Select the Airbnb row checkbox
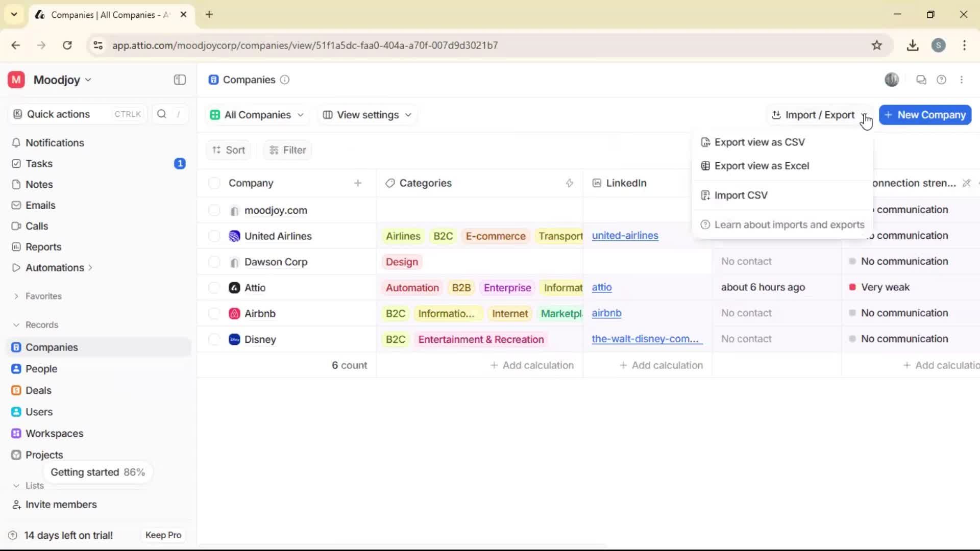The image size is (980, 551). 214,313
